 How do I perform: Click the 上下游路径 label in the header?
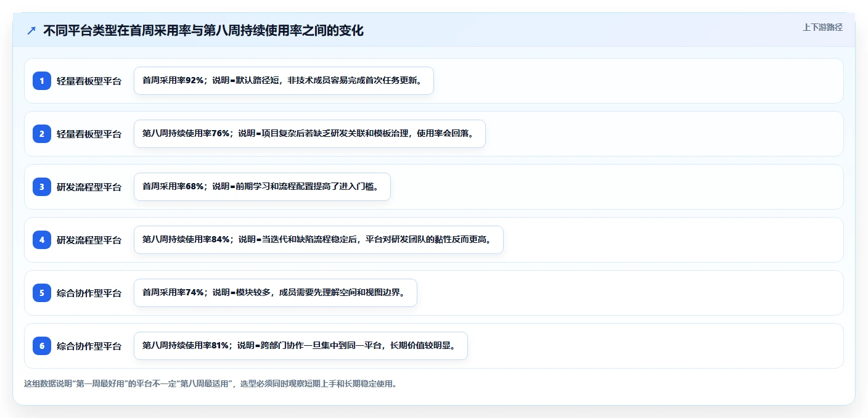point(822,27)
